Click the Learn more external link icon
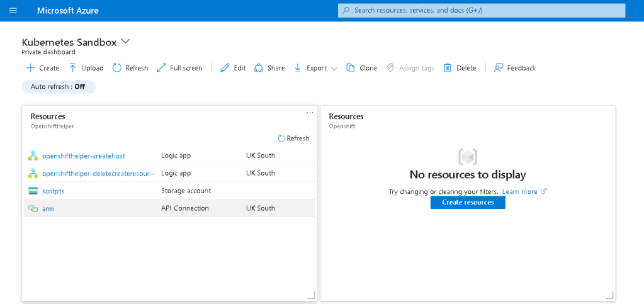This screenshot has width=644, height=304. [x=544, y=191]
